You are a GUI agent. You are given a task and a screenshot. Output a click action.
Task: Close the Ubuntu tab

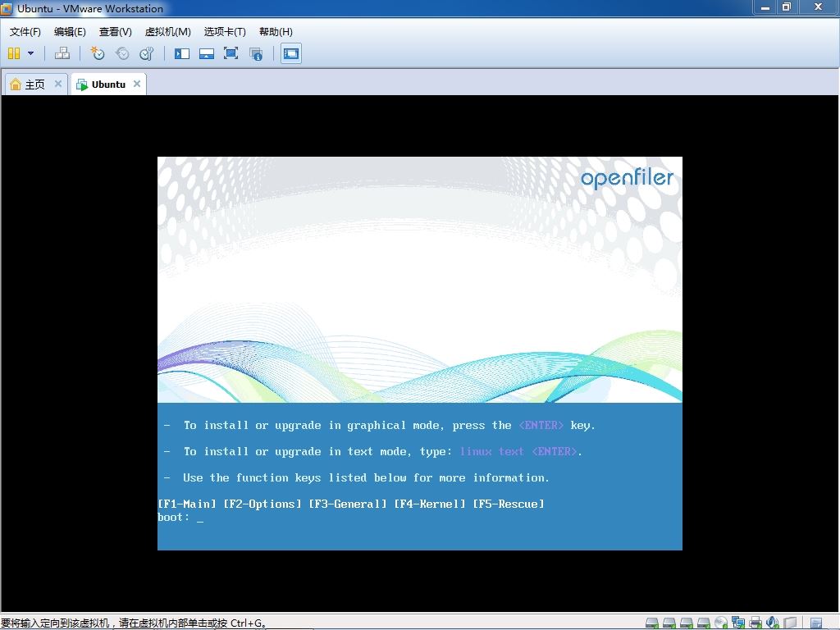tap(137, 84)
